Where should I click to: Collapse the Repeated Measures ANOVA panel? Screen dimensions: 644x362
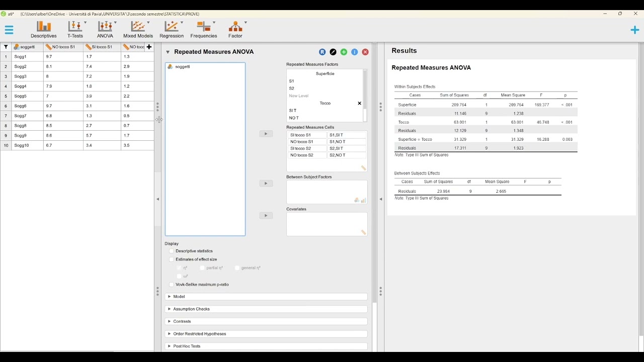(x=168, y=52)
